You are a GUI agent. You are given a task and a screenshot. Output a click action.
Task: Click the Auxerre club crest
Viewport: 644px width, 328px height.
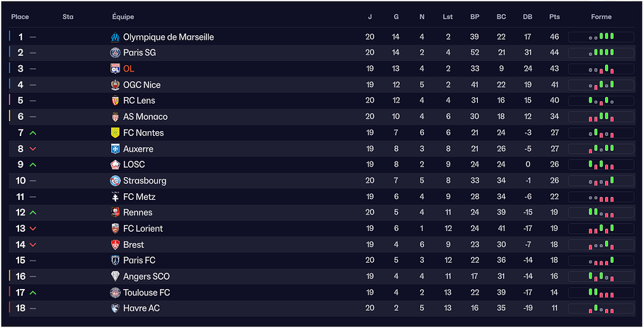pos(115,149)
